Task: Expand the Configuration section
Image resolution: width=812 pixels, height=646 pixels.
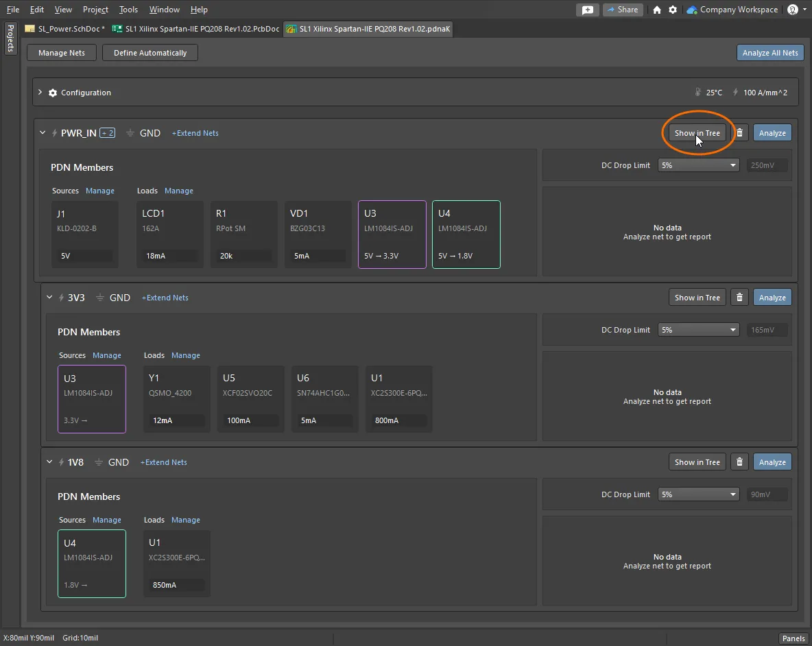Action: (x=40, y=93)
